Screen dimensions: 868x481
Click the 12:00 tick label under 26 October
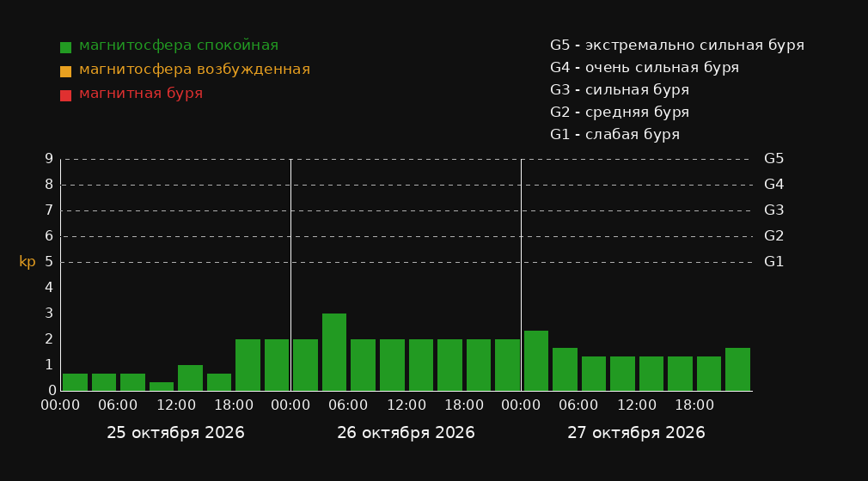click(x=406, y=405)
